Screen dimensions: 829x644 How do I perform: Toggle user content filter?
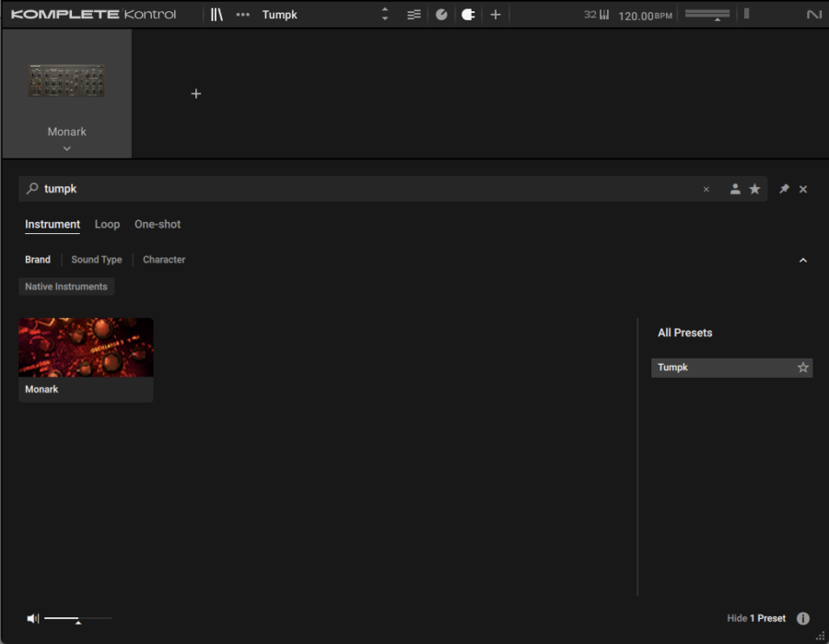pos(735,189)
